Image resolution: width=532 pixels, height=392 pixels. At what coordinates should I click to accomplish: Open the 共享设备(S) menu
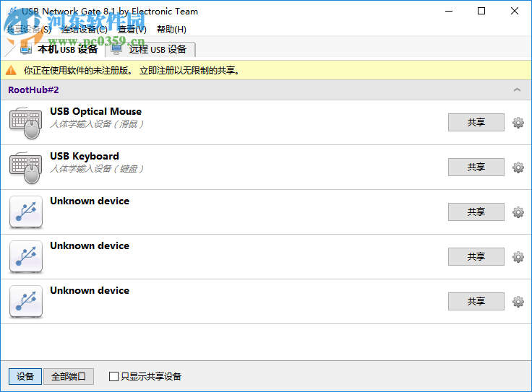pos(28,30)
